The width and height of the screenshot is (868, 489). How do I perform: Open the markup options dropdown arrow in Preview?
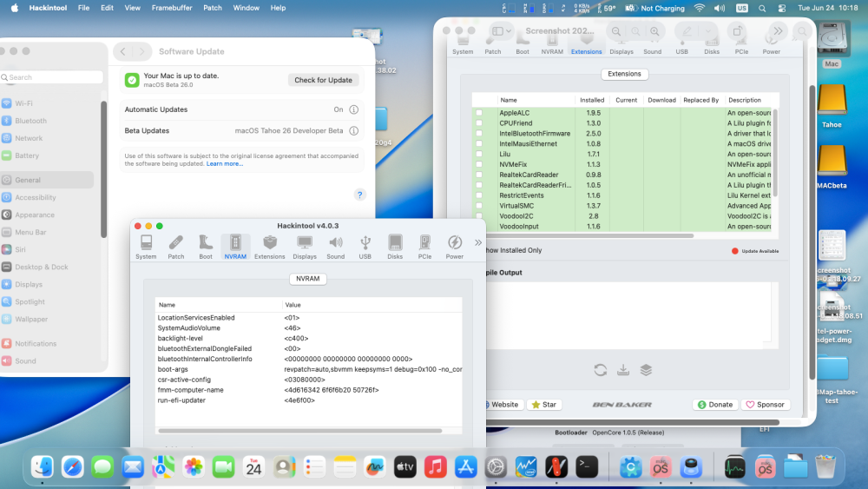click(x=707, y=31)
